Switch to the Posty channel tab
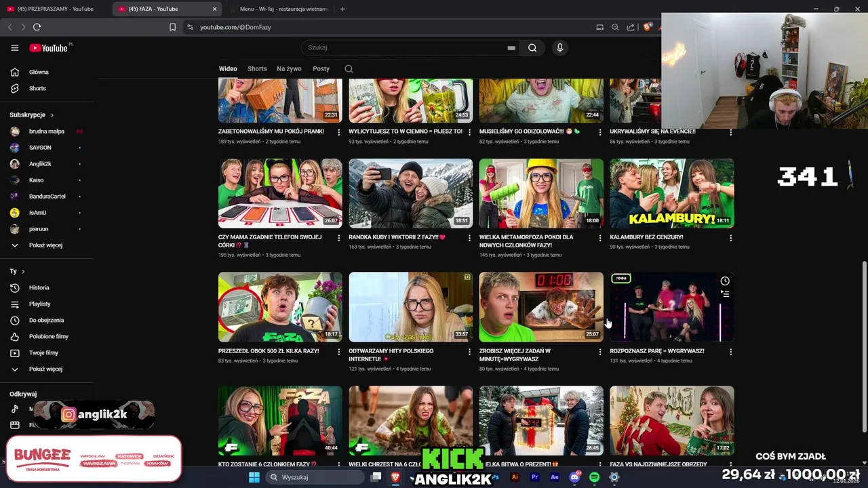The height and width of the screenshot is (488, 868). (x=321, y=68)
